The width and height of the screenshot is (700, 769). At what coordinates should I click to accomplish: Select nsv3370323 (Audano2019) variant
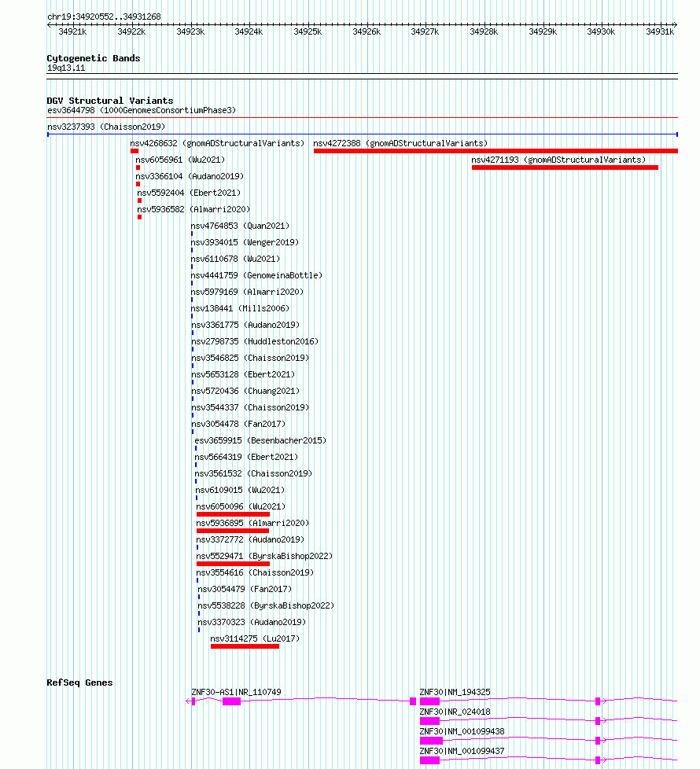pos(252,623)
